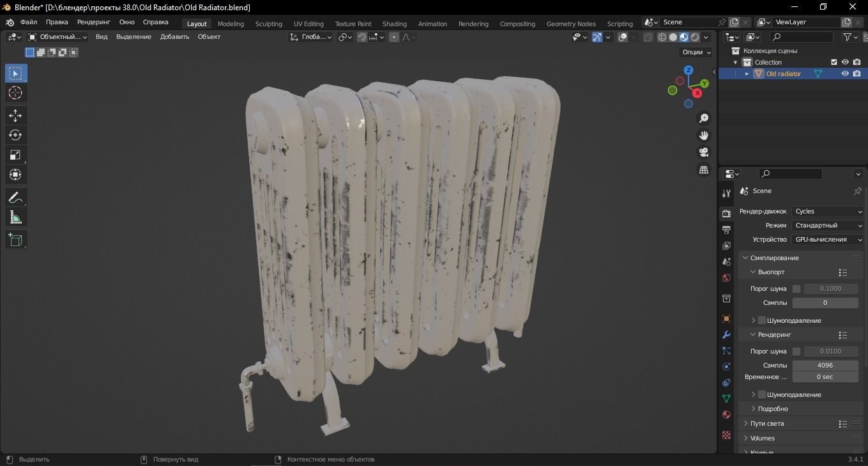868x466 pixels.
Task: Open the Object properties tab
Action: tap(726, 319)
